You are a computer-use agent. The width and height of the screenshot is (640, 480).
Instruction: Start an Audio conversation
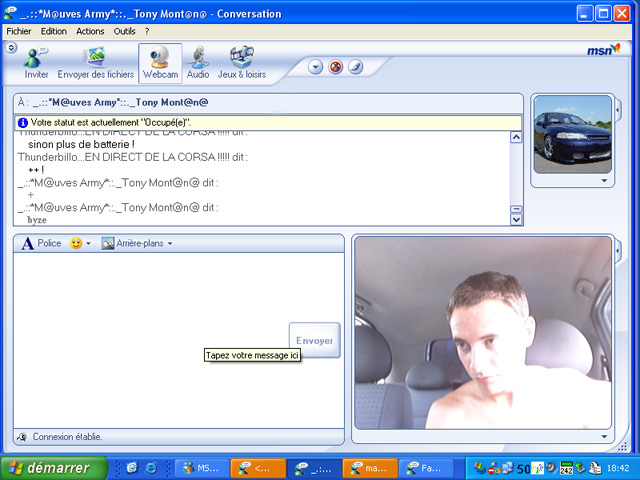point(198,62)
